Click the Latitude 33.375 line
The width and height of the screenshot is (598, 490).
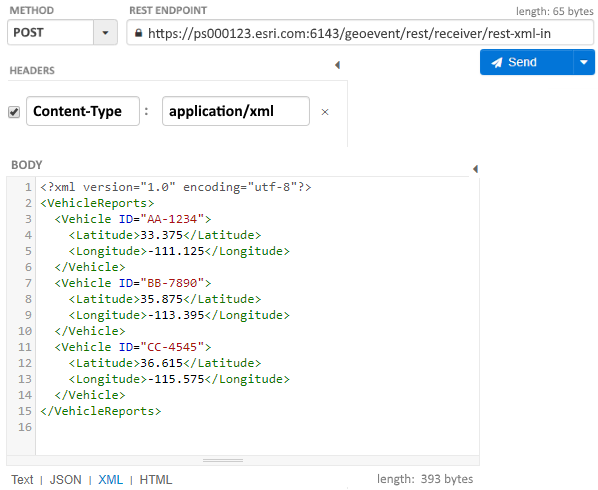click(165, 235)
